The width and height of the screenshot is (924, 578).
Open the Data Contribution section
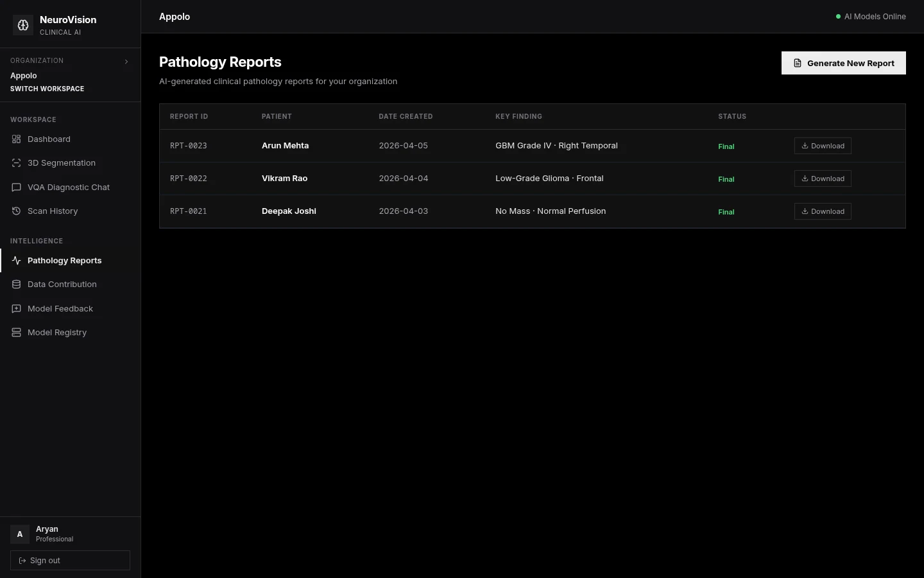pos(71,285)
